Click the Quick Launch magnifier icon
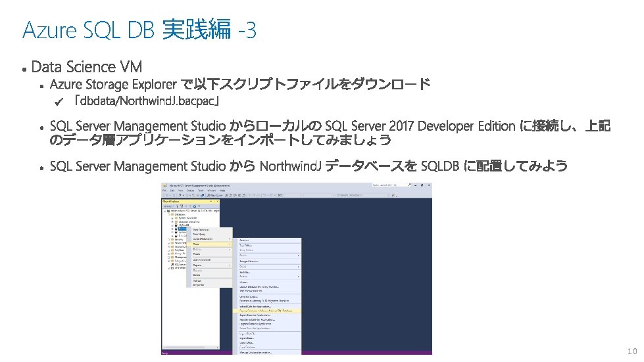Image resolution: width=644 pixels, height=362 pixels. point(409,185)
